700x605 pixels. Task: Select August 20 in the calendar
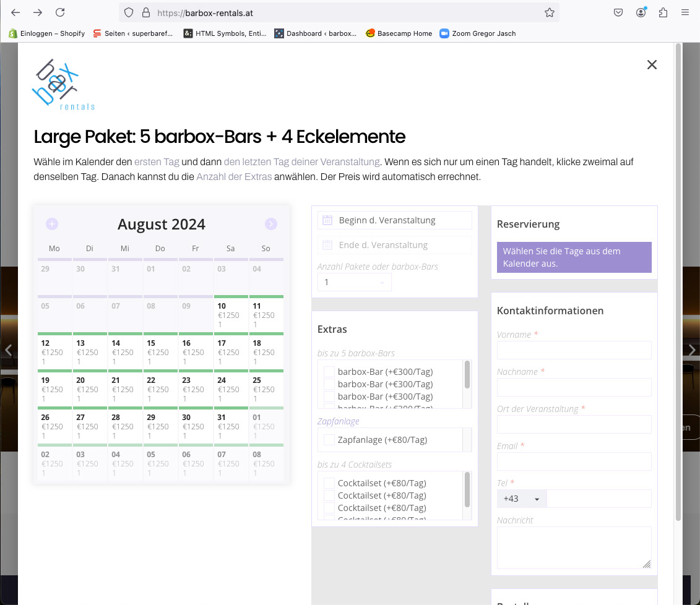90,388
